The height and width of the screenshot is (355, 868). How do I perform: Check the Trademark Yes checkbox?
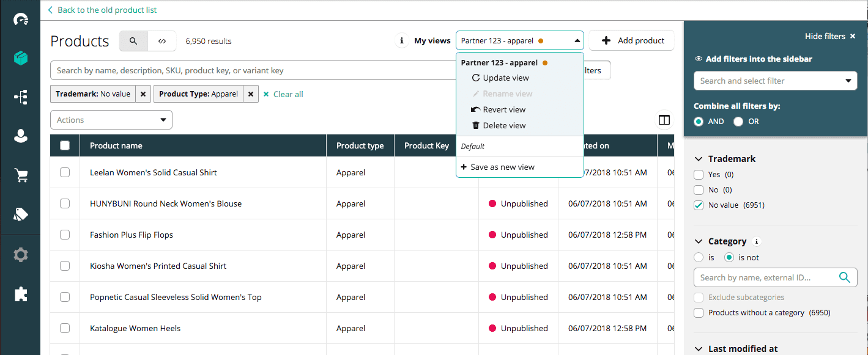(x=699, y=175)
